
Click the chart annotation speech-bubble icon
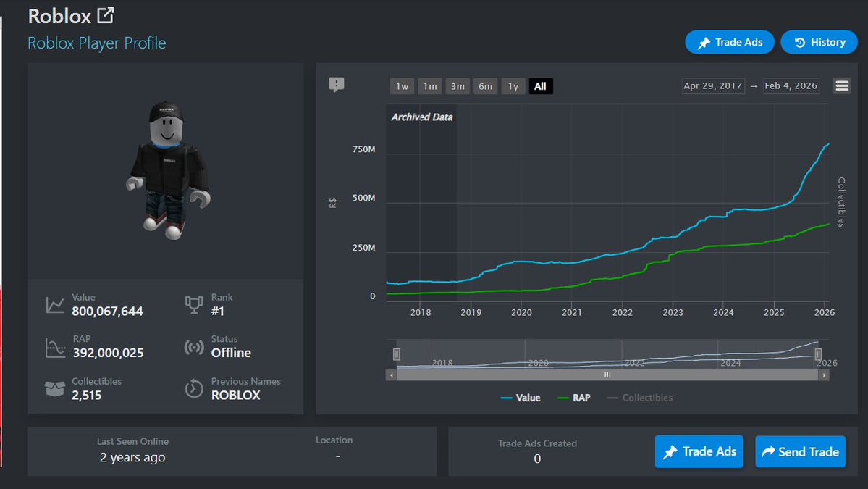click(x=335, y=85)
